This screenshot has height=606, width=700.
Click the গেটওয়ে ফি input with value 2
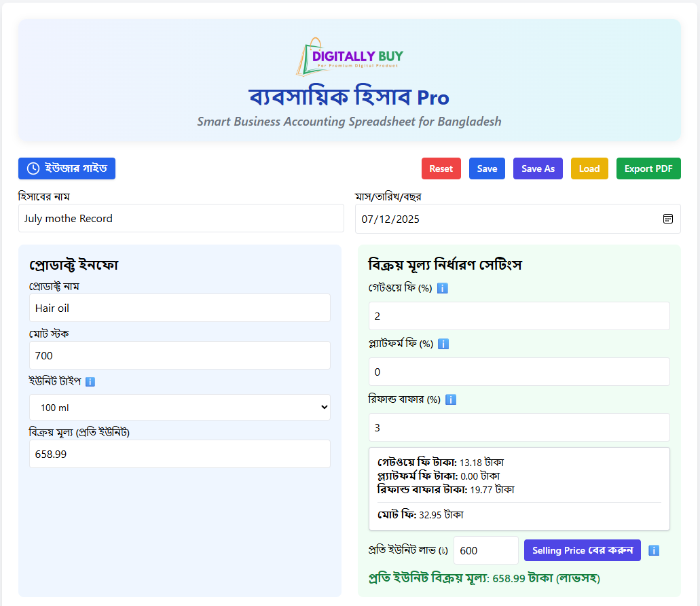click(519, 317)
